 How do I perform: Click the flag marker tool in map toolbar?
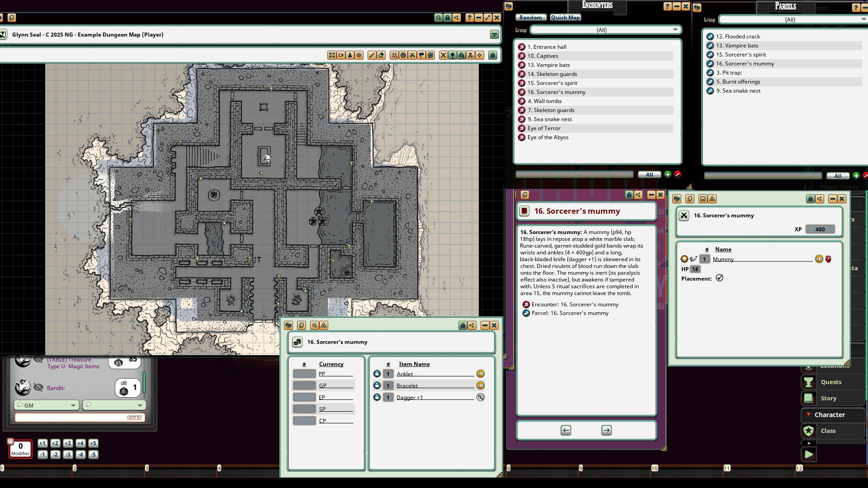421,55
